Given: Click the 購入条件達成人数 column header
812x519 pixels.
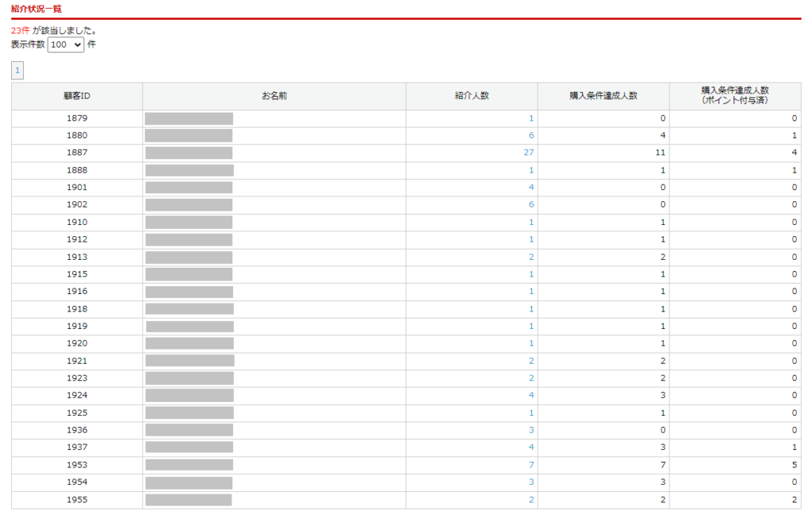Looking at the screenshot, I should coord(603,96).
